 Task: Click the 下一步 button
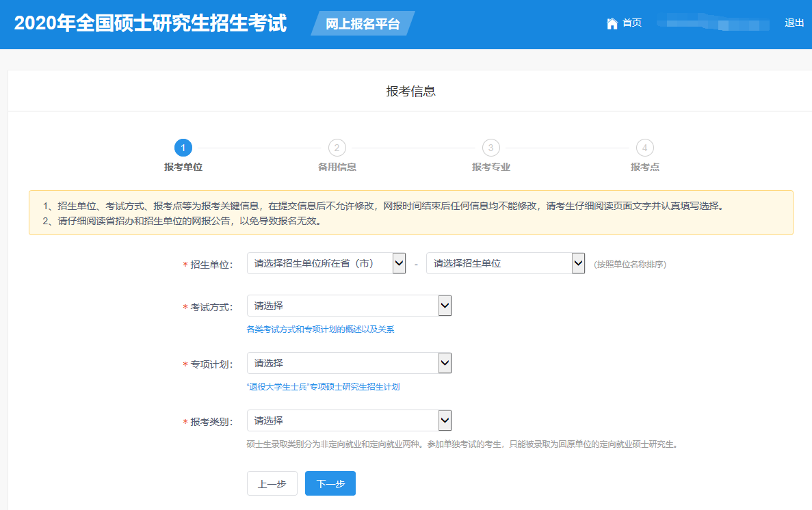[x=330, y=483]
